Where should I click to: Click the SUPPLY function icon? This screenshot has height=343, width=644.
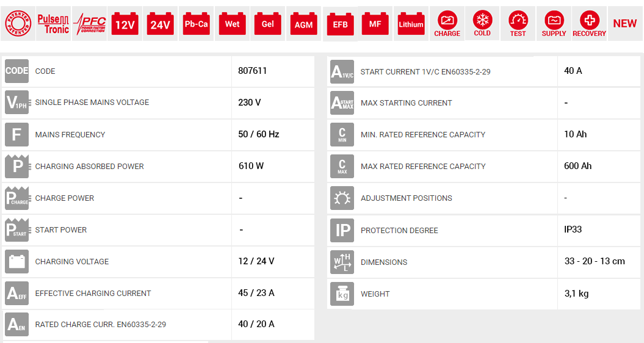[554, 24]
